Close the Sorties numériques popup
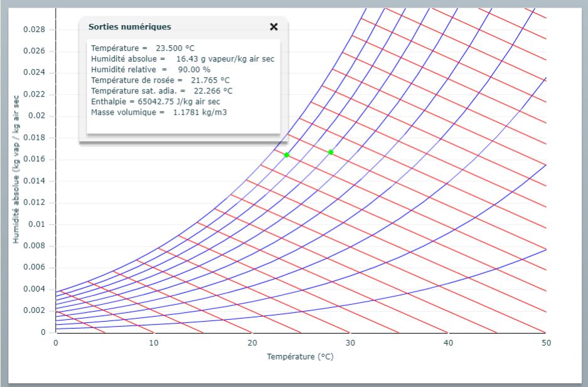The width and height of the screenshot is (588, 387). click(x=274, y=27)
